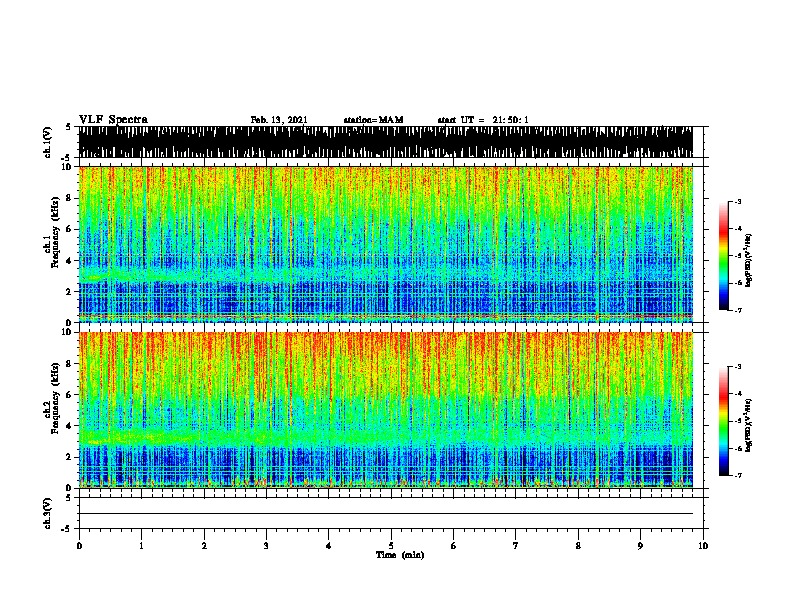792x612 pixels.
Task: Click the 'ch.3(V)' axis label
Action: point(48,513)
